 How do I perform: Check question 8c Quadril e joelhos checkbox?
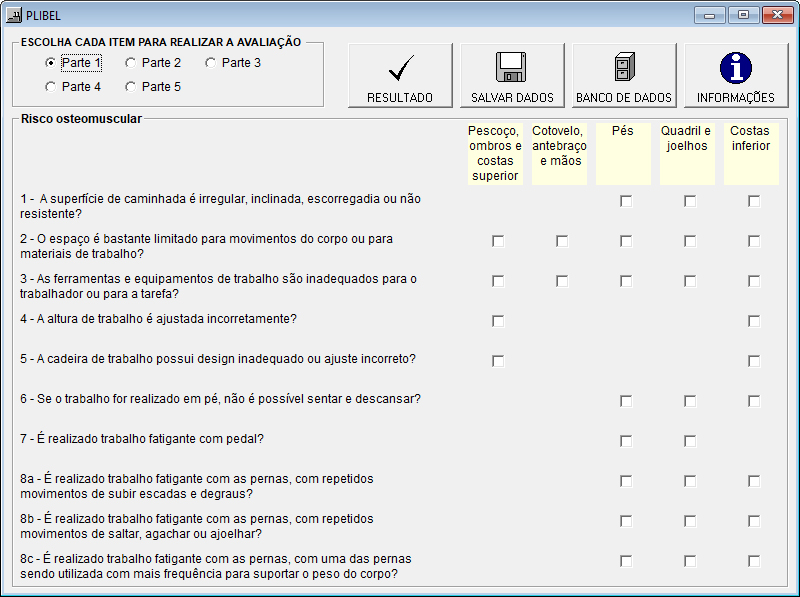pyautogui.click(x=690, y=561)
